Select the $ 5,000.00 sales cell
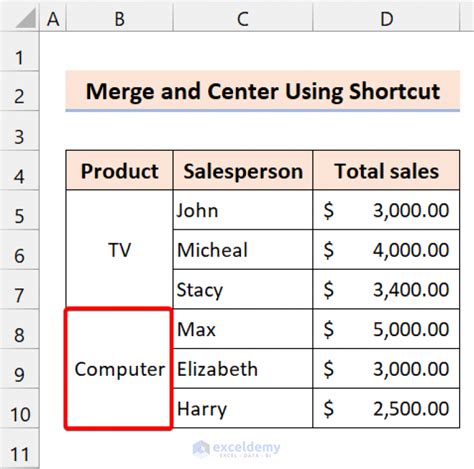The height and width of the screenshot is (469, 474). click(386, 329)
